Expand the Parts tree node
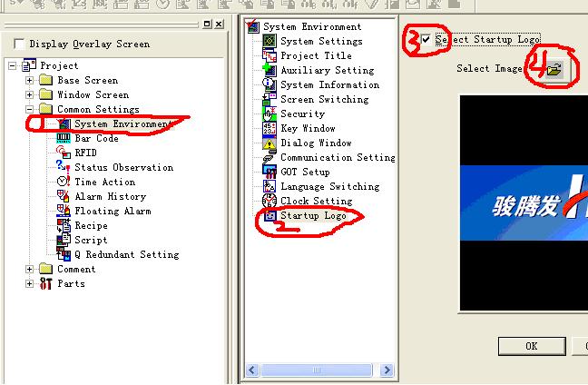Viewport: 588px width, 385px height. click(x=30, y=284)
